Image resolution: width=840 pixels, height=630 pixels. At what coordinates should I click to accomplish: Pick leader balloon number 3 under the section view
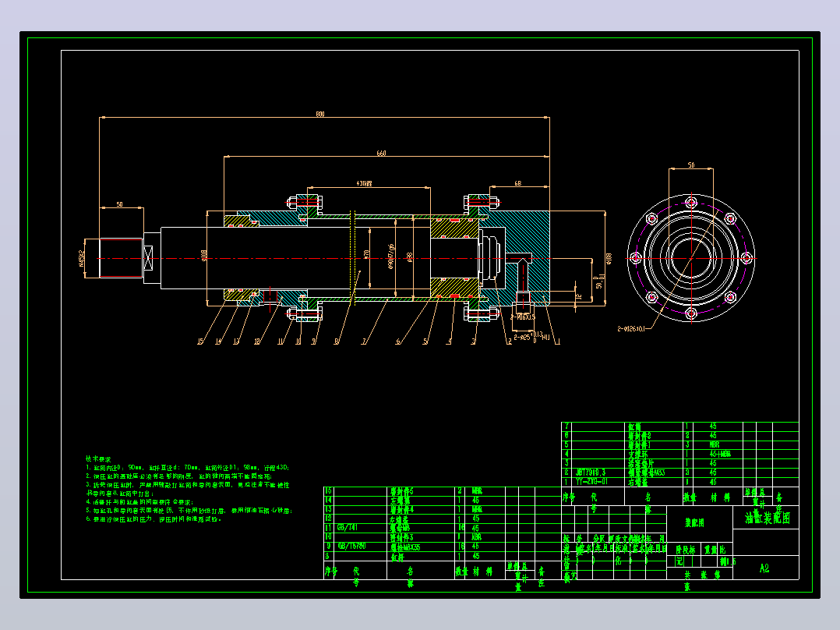(x=474, y=342)
